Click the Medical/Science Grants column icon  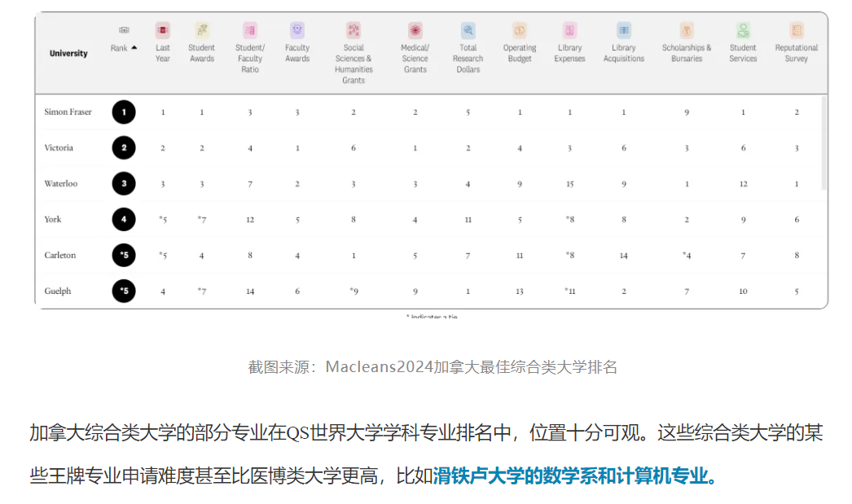415,30
